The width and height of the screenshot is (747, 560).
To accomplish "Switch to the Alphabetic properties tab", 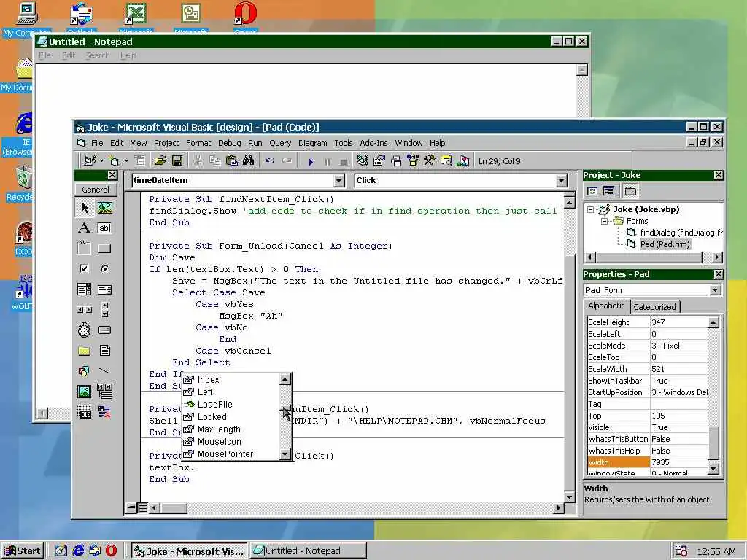I will pos(606,306).
